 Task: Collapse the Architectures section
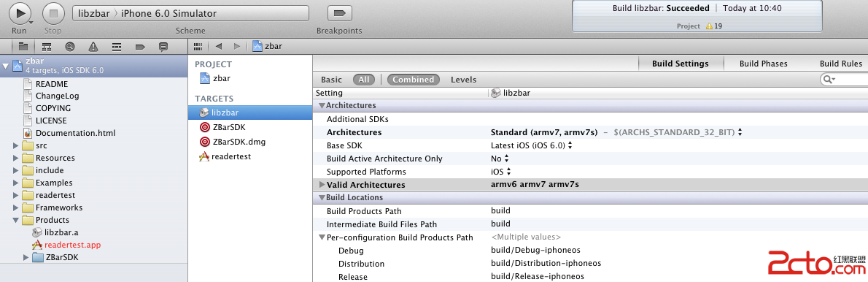click(322, 105)
